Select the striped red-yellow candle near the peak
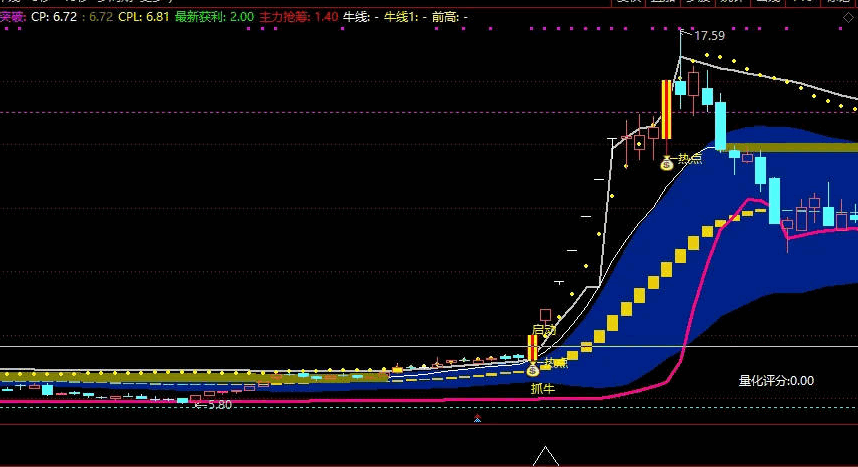The image size is (858, 467). pyautogui.click(x=666, y=109)
